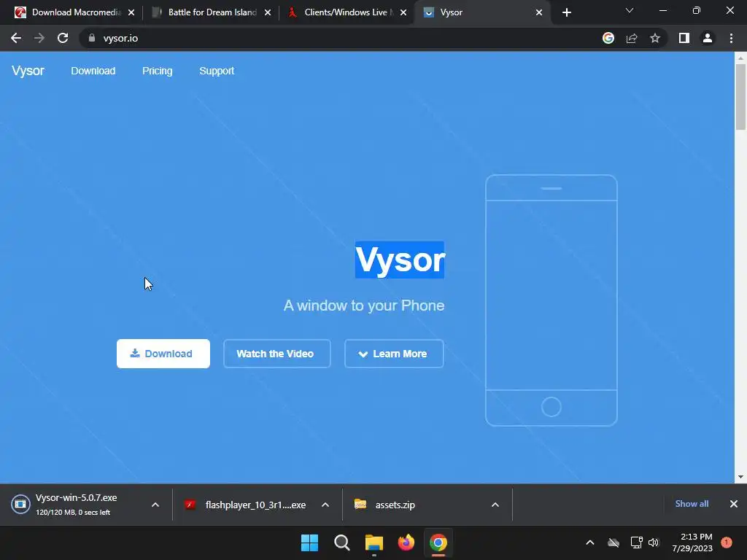
Task: Bookmark this tab with the star icon
Action: coord(655,38)
